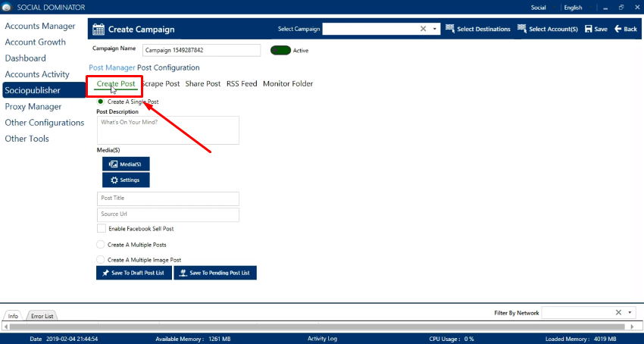Open Accounts Manager in sidebar

tap(40, 27)
